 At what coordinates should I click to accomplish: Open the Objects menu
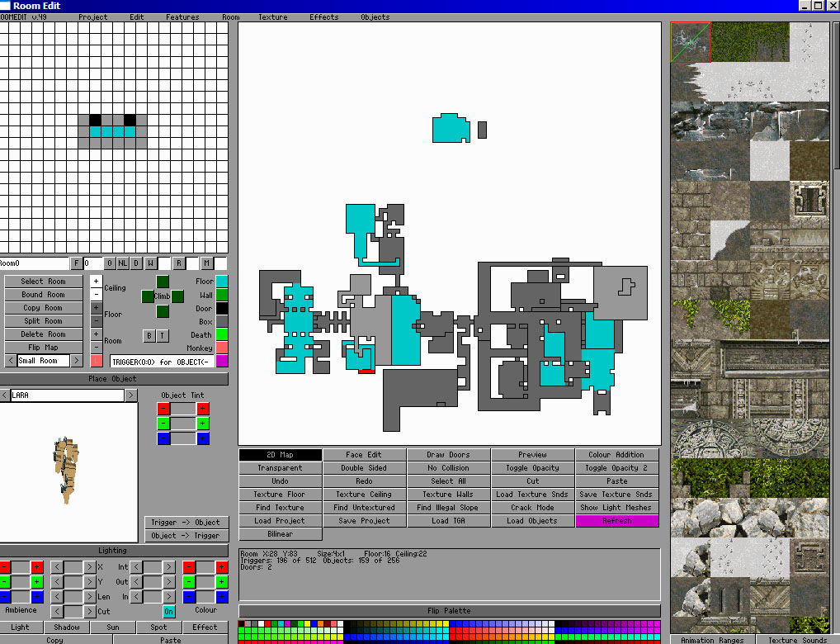coord(375,17)
